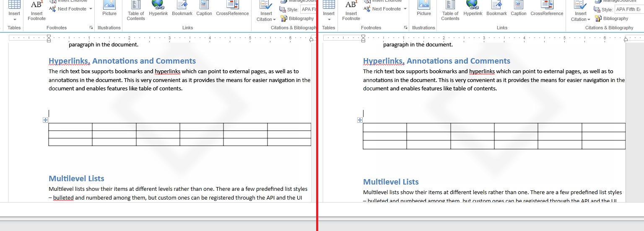Click 'document and enables features' line in right pane

click(x=430, y=88)
